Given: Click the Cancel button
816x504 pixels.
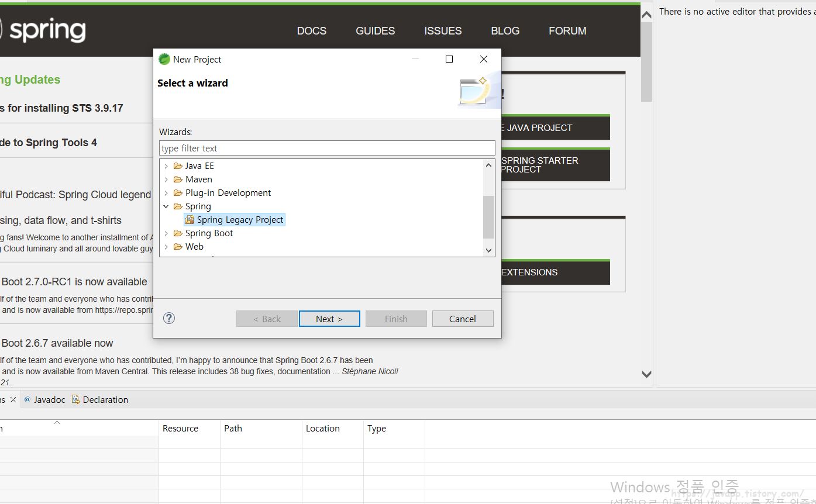Looking at the screenshot, I should (463, 319).
